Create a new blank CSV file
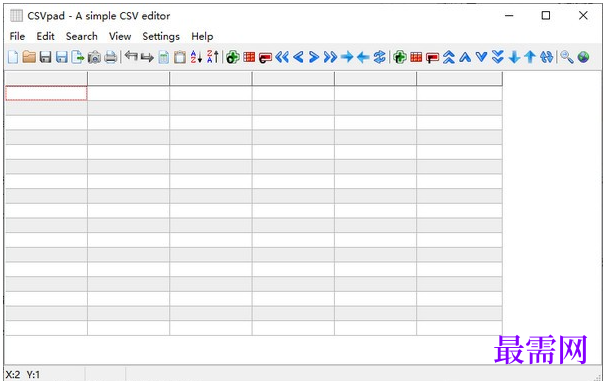Viewport: 606px width, 381px height. click(13, 57)
